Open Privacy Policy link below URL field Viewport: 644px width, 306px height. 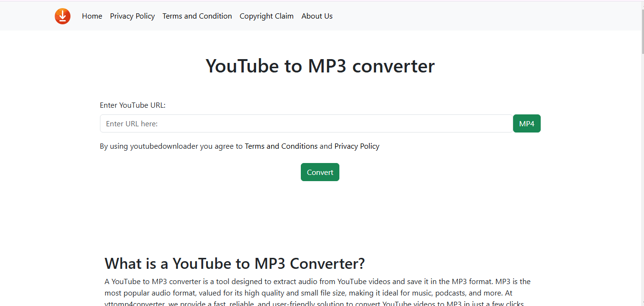(357, 146)
